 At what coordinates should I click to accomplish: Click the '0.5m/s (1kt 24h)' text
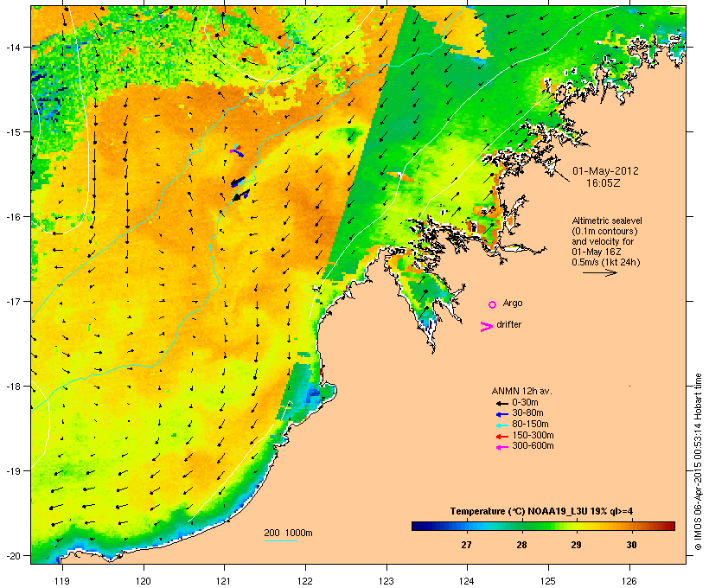pyautogui.click(x=606, y=262)
